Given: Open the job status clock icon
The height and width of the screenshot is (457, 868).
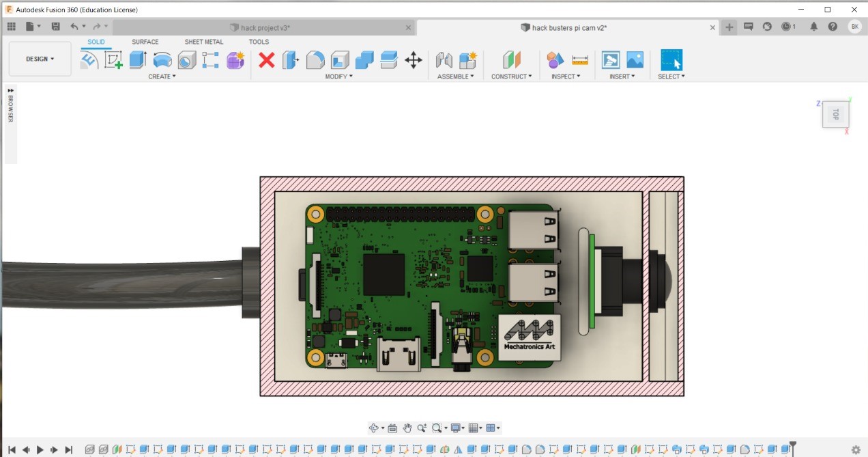Looking at the screenshot, I should pyautogui.click(x=789, y=27).
